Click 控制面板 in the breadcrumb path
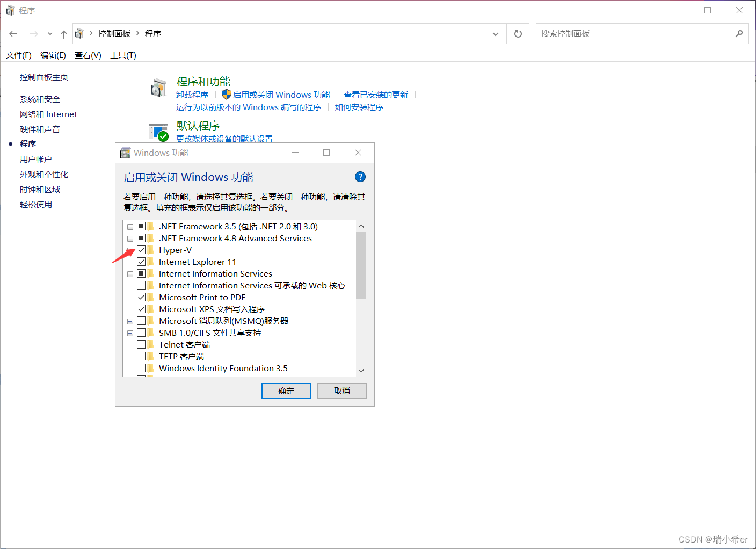This screenshot has width=756, height=549. click(x=114, y=33)
